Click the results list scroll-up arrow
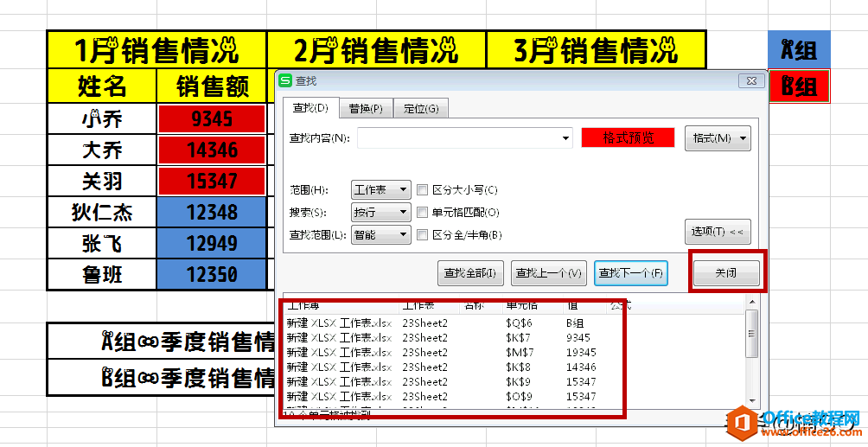Screen dimensions: 868x447 tap(752, 302)
